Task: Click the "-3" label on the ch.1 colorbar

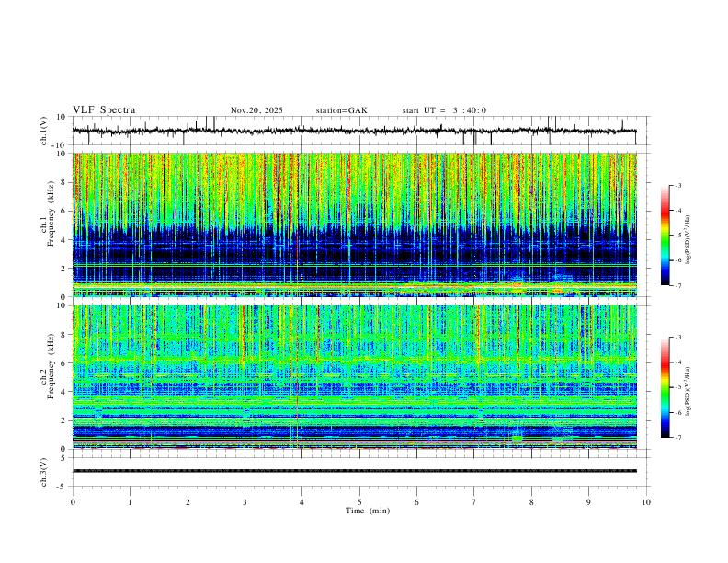Action: coord(677,185)
